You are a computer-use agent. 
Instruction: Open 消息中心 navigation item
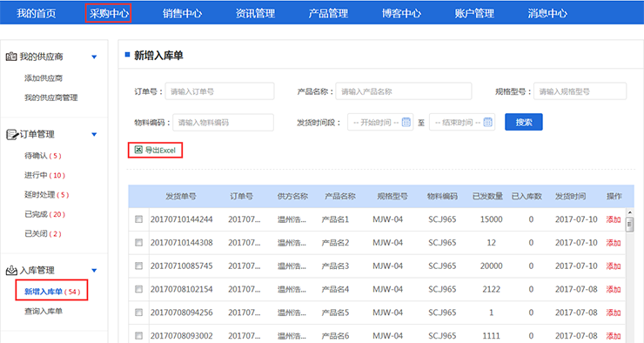click(547, 13)
